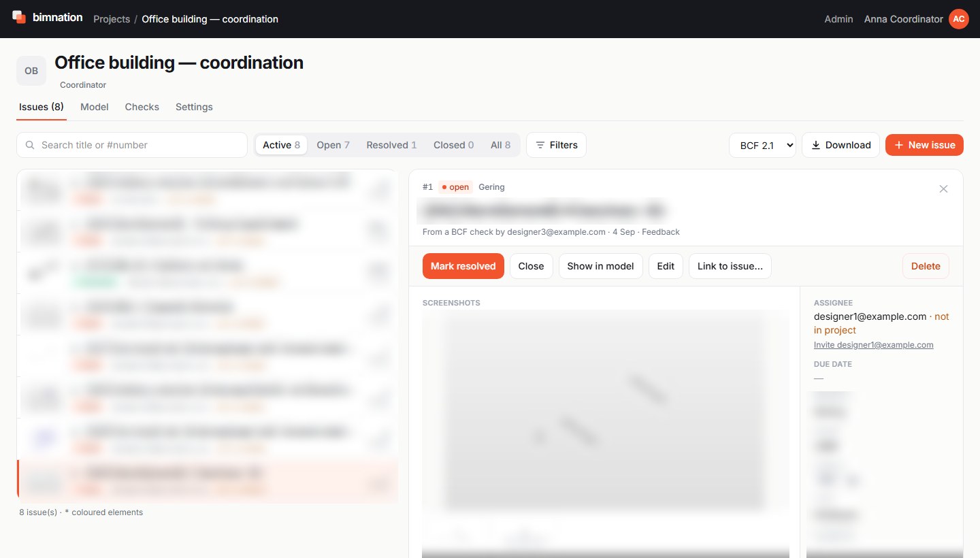This screenshot has height=558, width=980.
Task: Open the Admin link in the header
Action: (x=838, y=19)
